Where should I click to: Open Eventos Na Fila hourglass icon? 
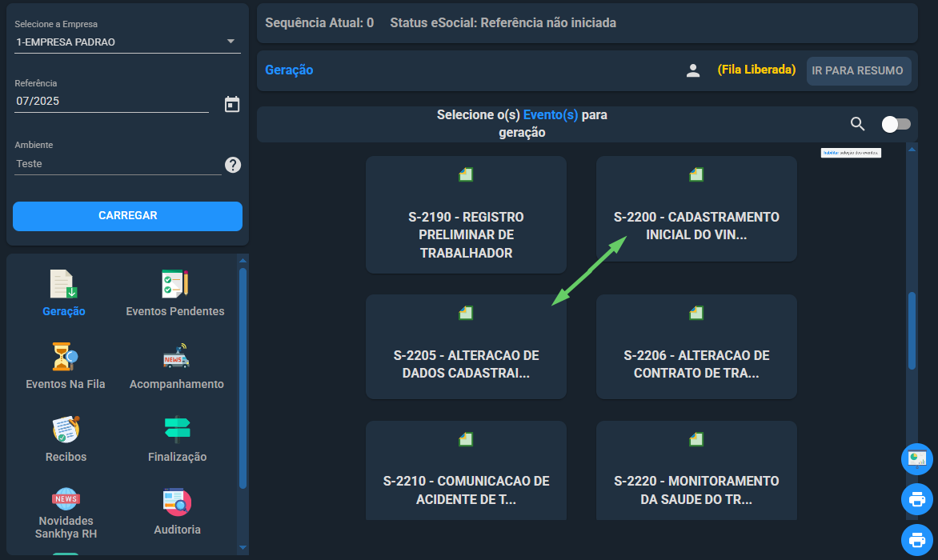coord(65,357)
